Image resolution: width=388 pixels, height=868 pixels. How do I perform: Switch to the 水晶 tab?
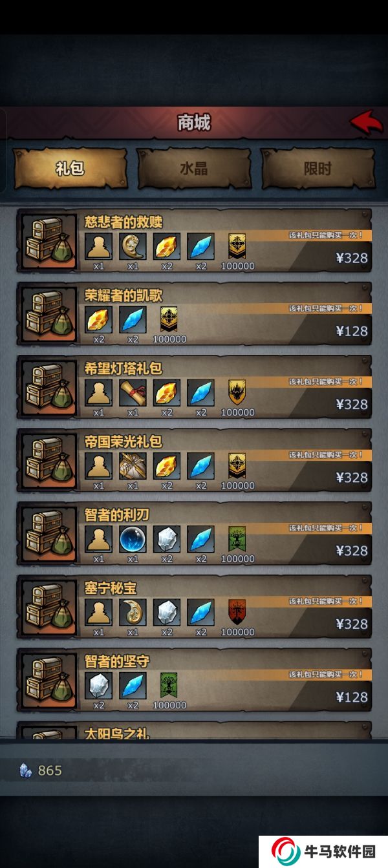(x=193, y=169)
